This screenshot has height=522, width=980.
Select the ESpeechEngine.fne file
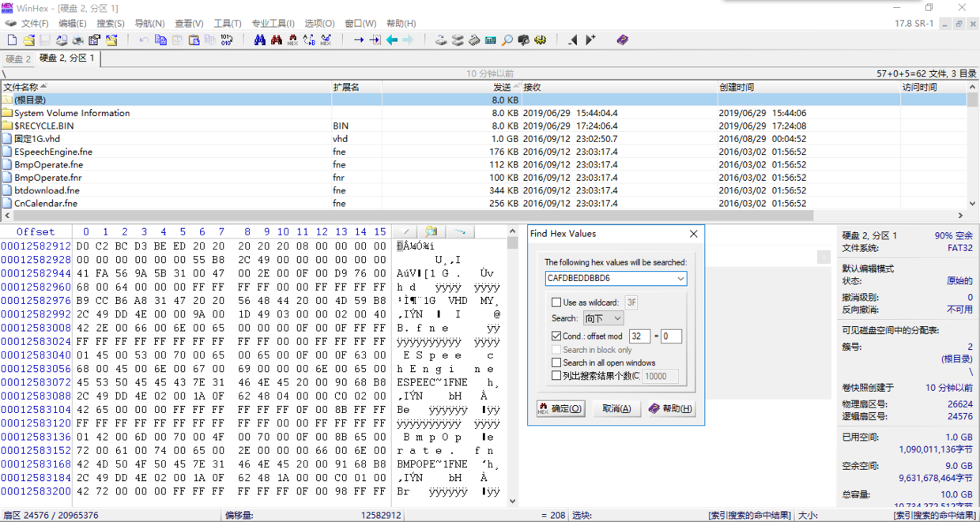pyautogui.click(x=484, y=152)
